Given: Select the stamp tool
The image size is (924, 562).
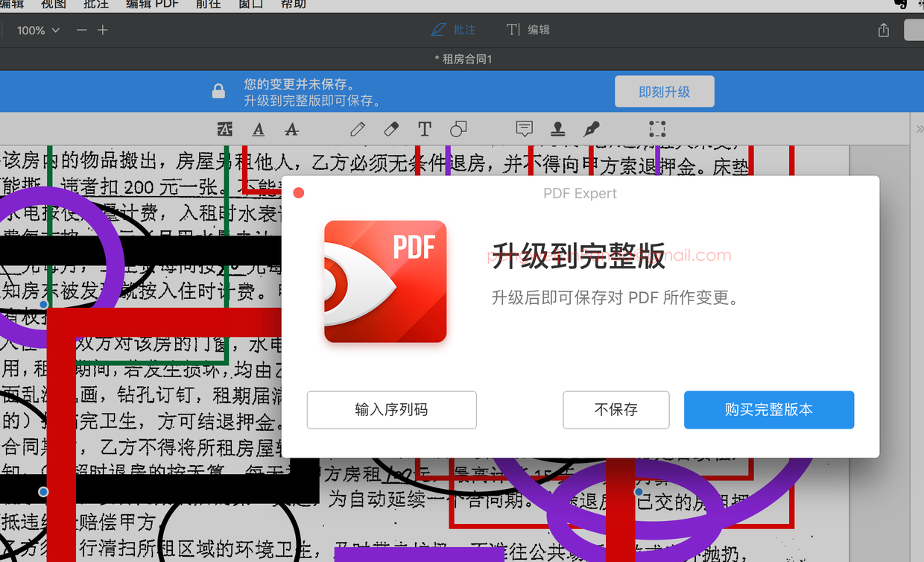Looking at the screenshot, I should (x=557, y=129).
